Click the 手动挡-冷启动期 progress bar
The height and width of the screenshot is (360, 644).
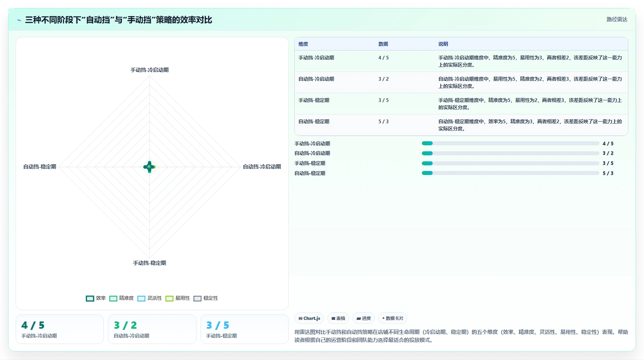click(510, 143)
